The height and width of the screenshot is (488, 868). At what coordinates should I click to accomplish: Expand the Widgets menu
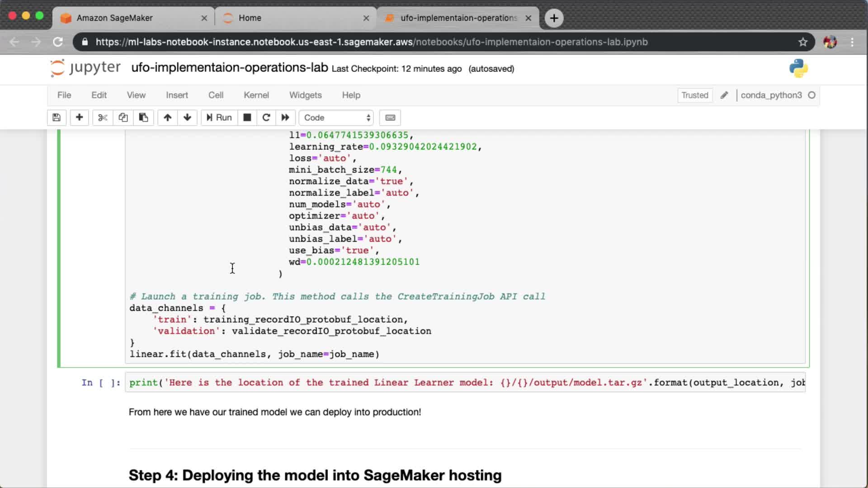(x=305, y=95)
